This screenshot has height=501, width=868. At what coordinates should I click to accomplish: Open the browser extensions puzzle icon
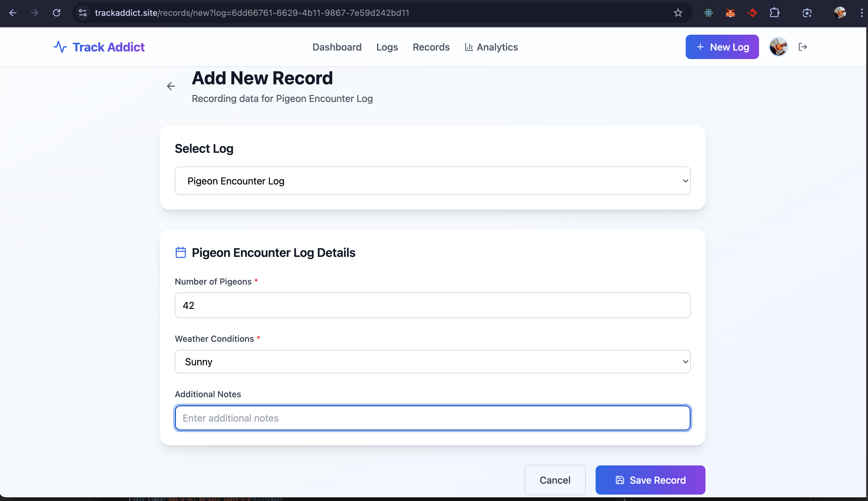(775, 13)
